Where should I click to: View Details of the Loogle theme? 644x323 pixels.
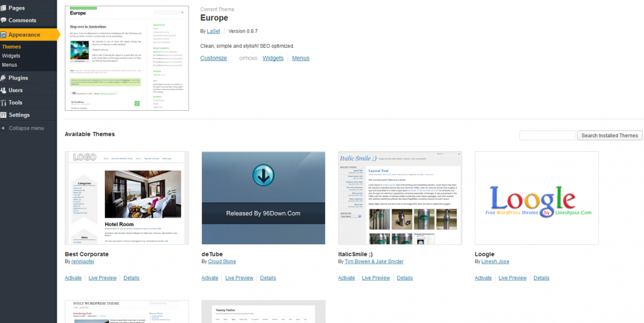point(541,278)
